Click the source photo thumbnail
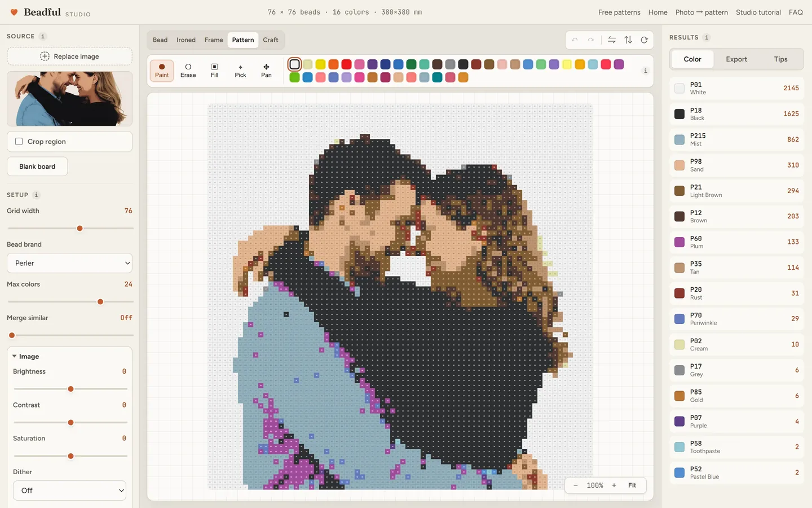The height and width of the screenshot is (508, 812). [69, 99]
